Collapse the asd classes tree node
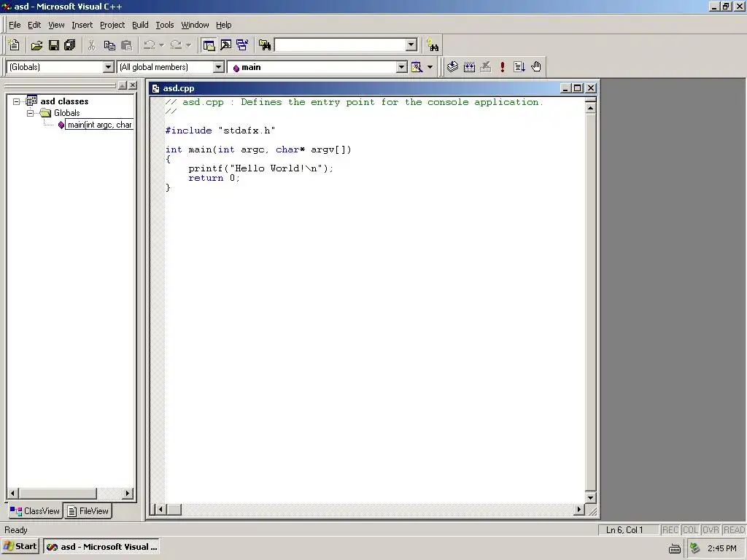 click(16, 101)
